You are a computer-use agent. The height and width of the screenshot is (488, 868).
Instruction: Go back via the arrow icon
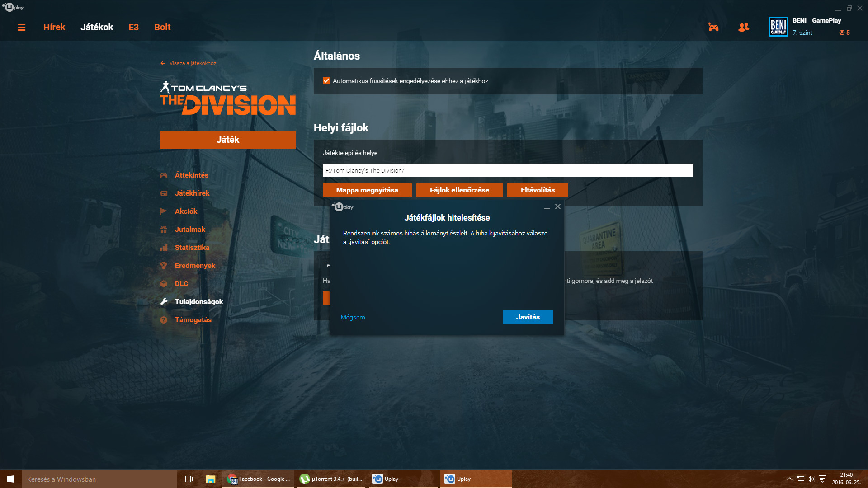pos(163,63)
